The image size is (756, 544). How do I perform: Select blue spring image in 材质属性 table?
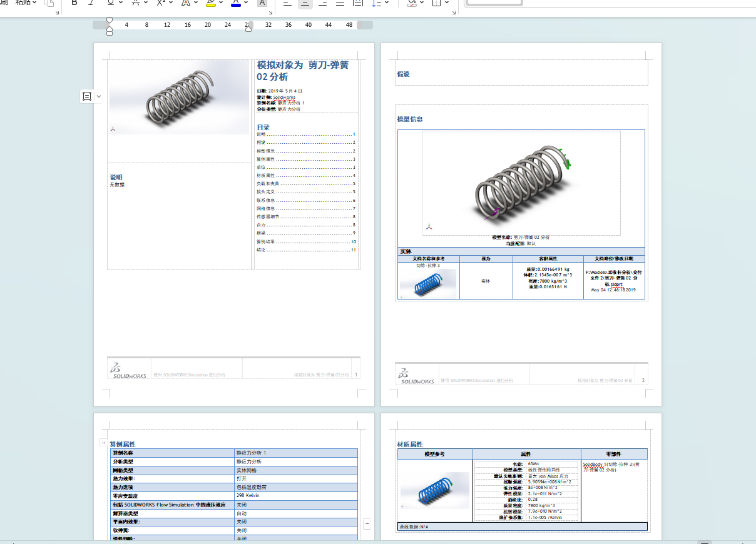(435, 490)
